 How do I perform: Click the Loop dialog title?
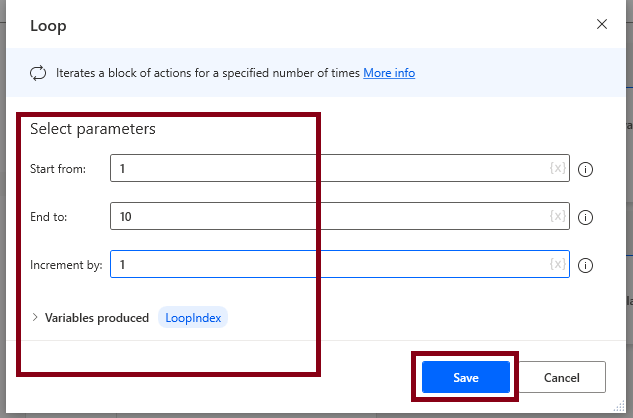(48, 24)
